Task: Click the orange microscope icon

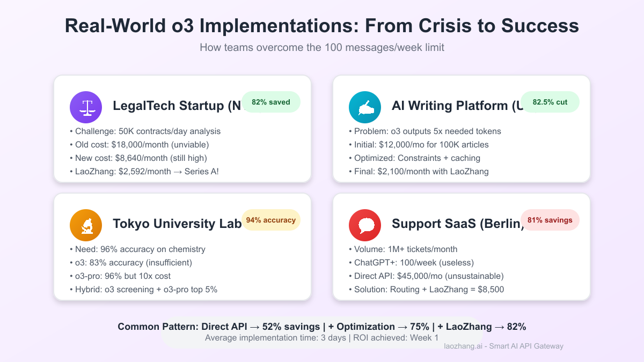Action: coord(86,225)
